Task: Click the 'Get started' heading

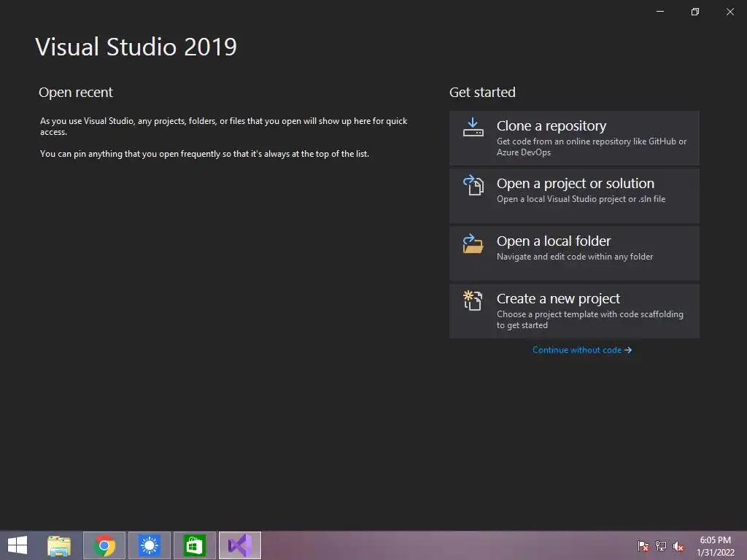Action: [x=482, y=93]
